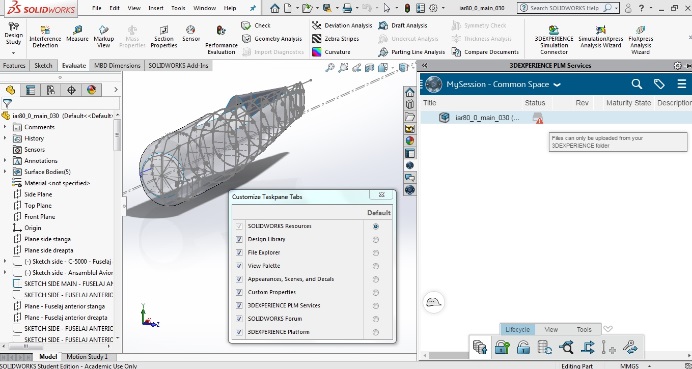
Task: Open Design Study dropdown arrow
Action: [x=13, y=53]
